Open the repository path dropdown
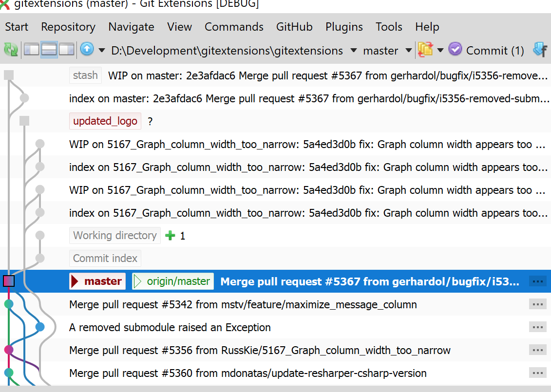This screenshot has width=551, height=392. pos(354,50)
